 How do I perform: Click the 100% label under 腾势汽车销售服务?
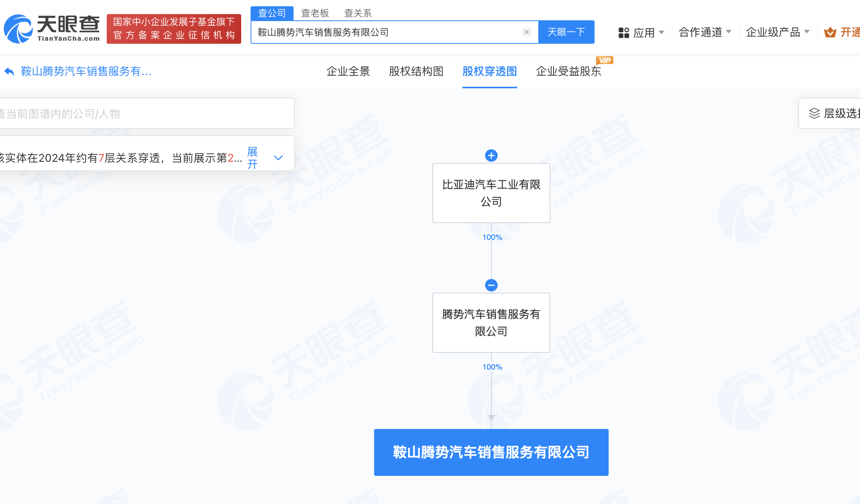(x=492, y=367)
